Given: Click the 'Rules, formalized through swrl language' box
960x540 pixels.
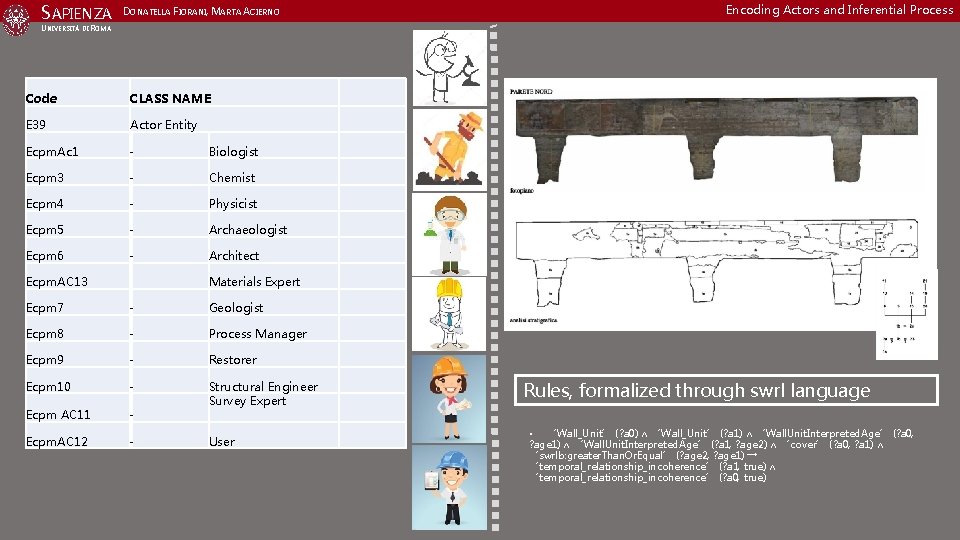Looking at the screenshot, I should point(726,390).
